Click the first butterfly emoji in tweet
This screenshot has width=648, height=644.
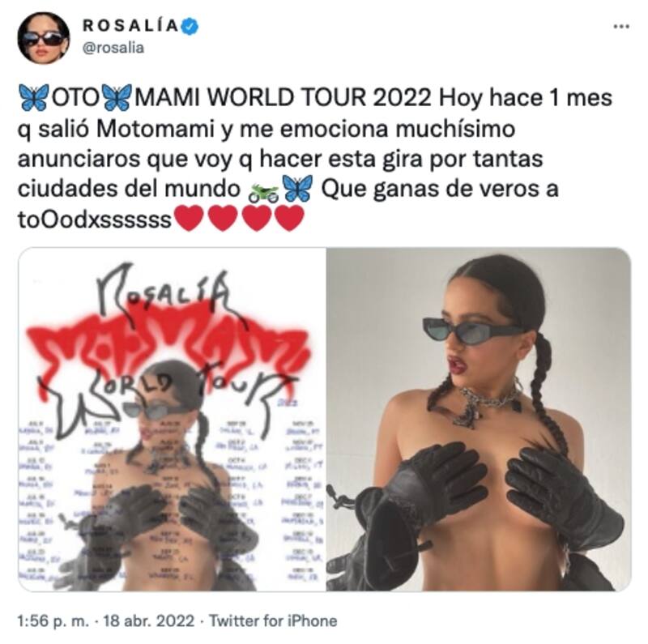point(34,98)
